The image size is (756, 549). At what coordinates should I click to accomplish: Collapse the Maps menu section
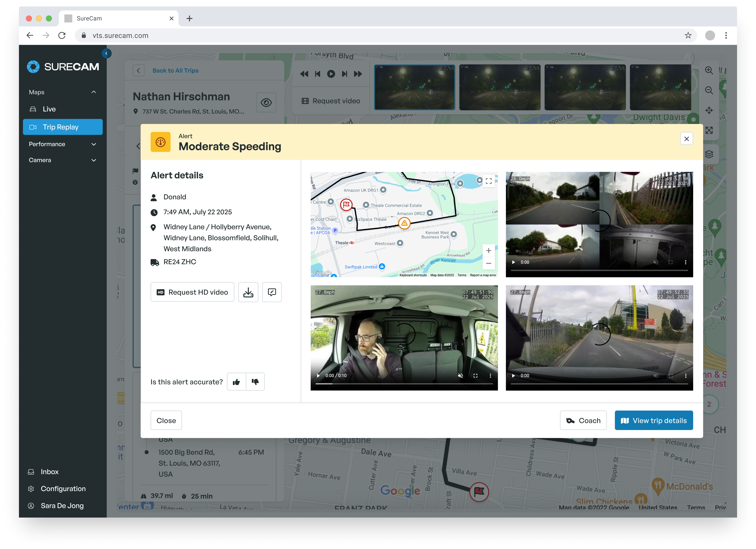(94, 92)
